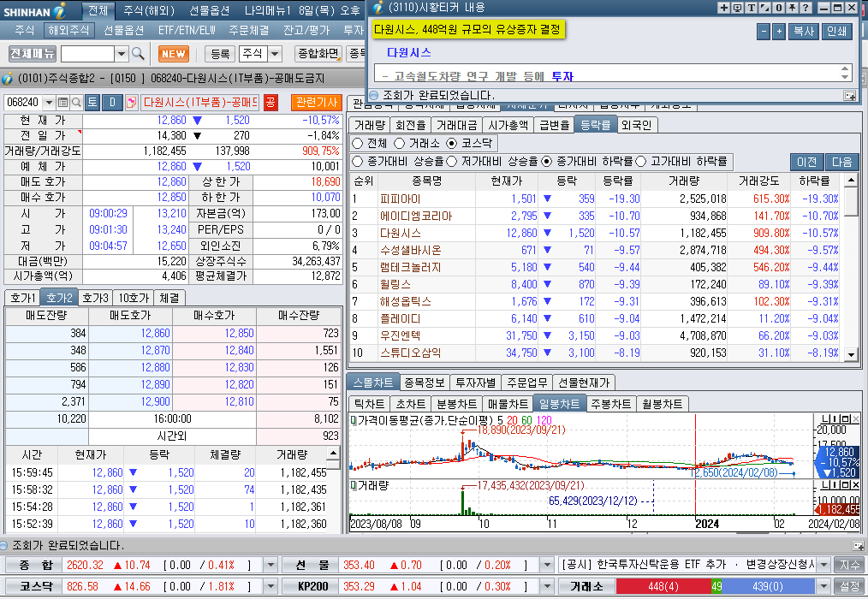
Task: Click the diagonal arrows resize icon in titlebar
Action: [x=764, y=8]
